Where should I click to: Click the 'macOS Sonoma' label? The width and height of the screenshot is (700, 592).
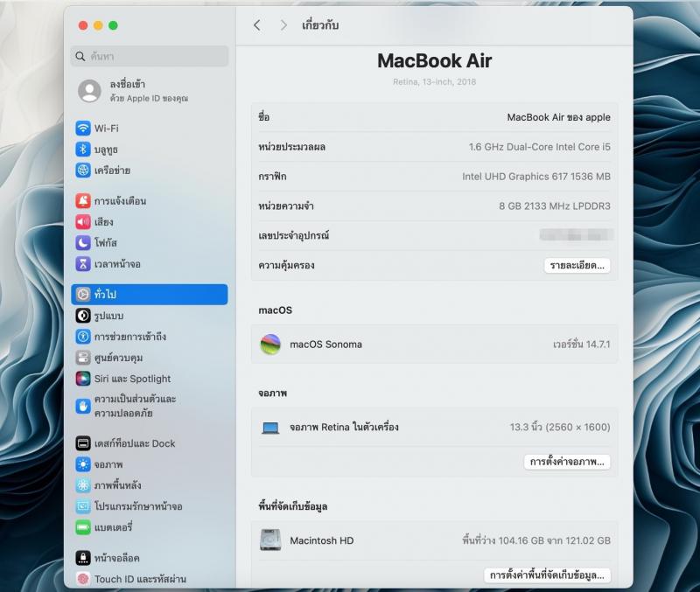[325, 345]
